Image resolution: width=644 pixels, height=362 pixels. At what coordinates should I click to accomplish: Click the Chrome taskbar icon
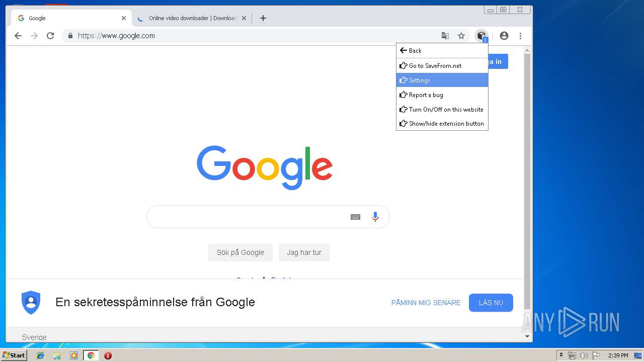coord(91,355)
